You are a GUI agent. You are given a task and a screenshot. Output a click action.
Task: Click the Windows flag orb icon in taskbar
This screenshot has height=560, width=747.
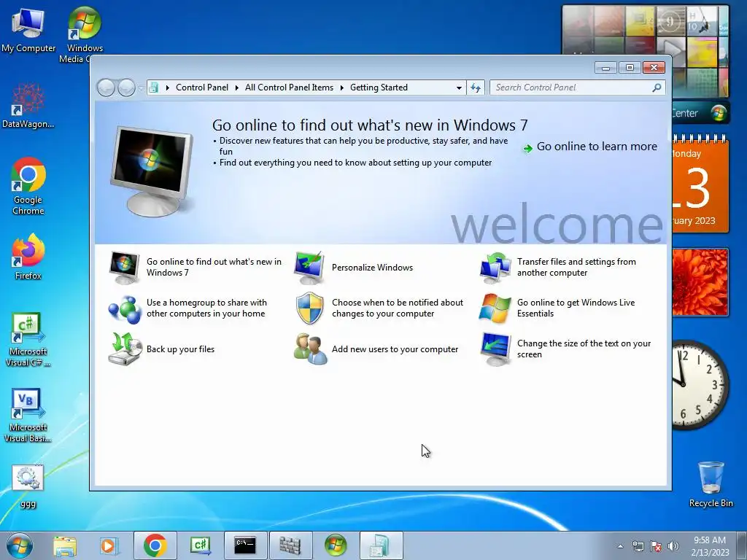(336, 545)
